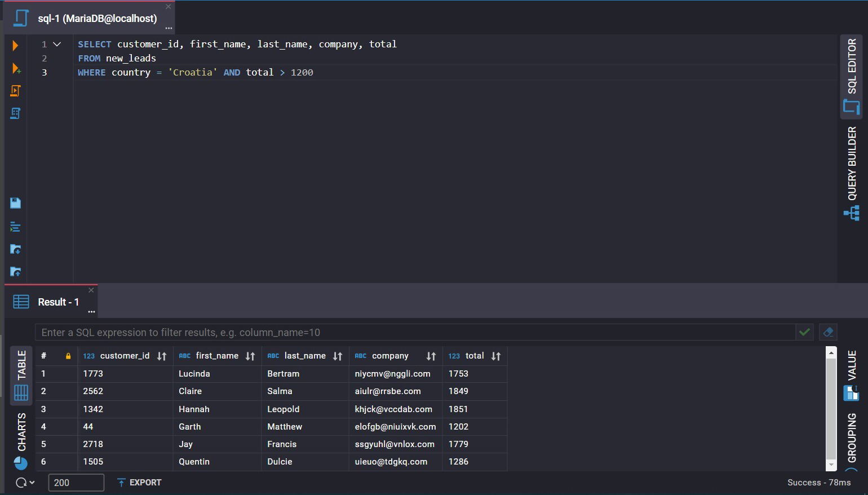
Task: Apply filter with green checkmark
Action: (804, 332)
